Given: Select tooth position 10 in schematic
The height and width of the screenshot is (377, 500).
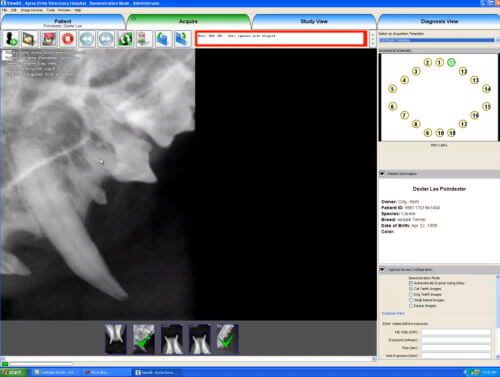Looking at the screenshot, I should tap(440, 133).
